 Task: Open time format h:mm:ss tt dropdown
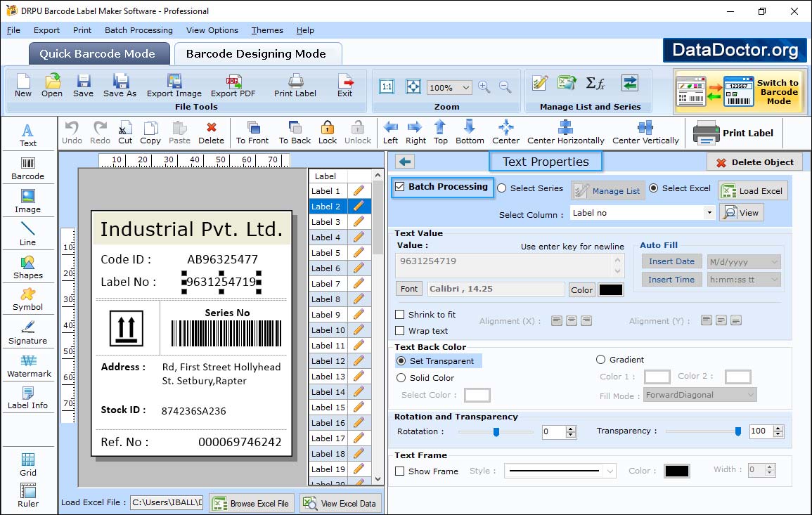774,280
